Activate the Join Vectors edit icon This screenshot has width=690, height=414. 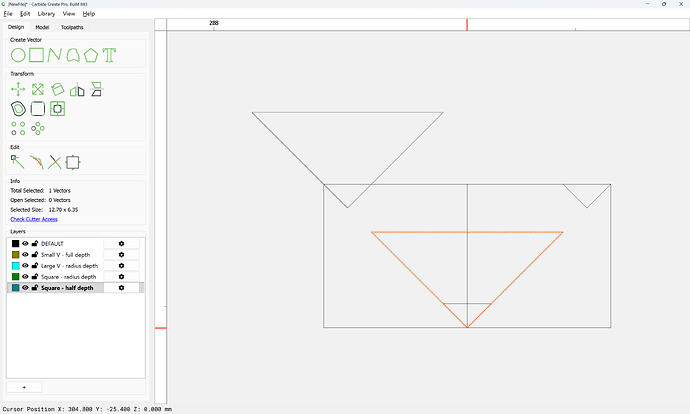(x=73, y=162)
